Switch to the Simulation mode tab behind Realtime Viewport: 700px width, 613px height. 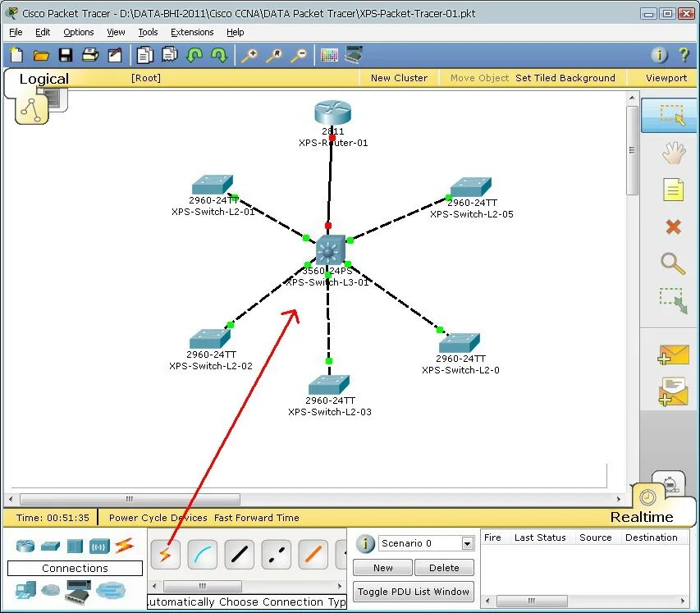point(670,483)
